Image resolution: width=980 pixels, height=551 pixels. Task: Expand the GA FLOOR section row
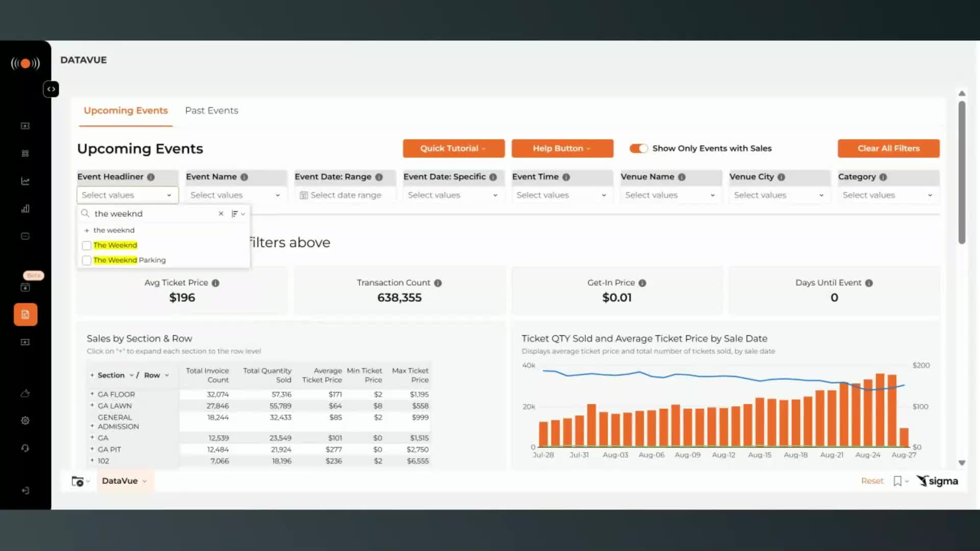(x=92, y=394)
